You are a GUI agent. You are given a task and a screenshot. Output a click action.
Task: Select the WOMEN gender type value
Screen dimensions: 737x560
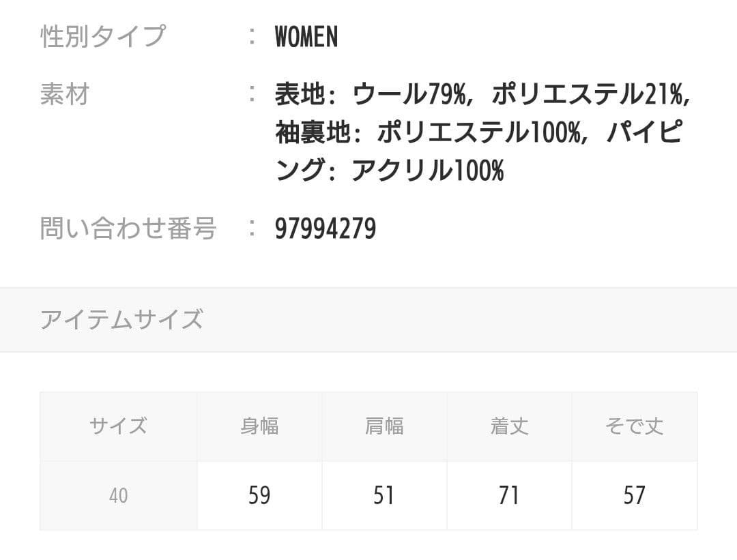point(306,37)
